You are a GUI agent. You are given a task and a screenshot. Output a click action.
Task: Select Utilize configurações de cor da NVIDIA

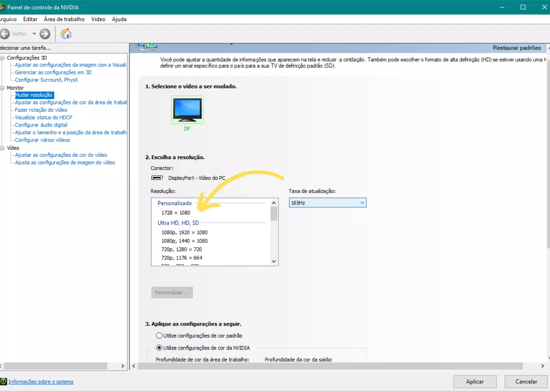point(159,348)
